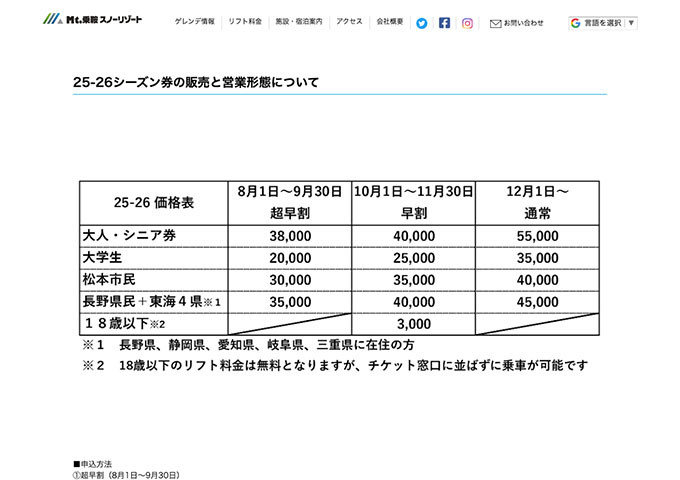Click the ①超早割(8月1日〜9月30日) line
680x480 pixels.
click(126, 475)
